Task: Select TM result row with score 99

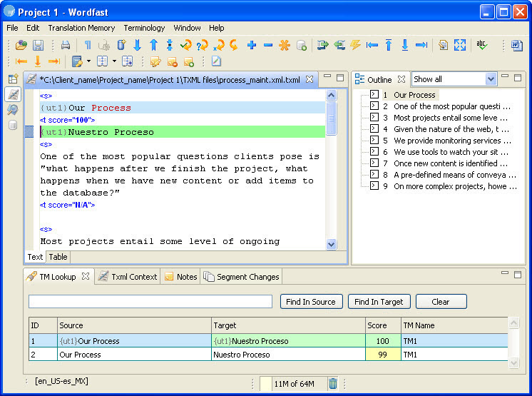Action: [268, 355]
